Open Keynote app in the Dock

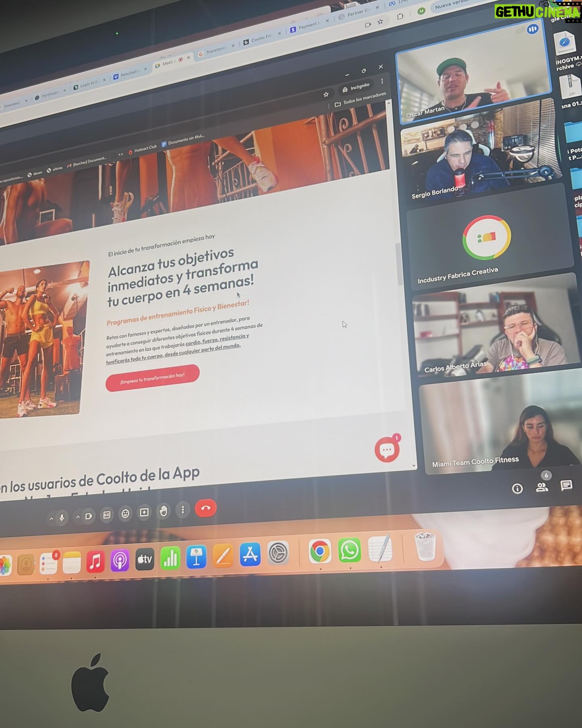(196, 557)
